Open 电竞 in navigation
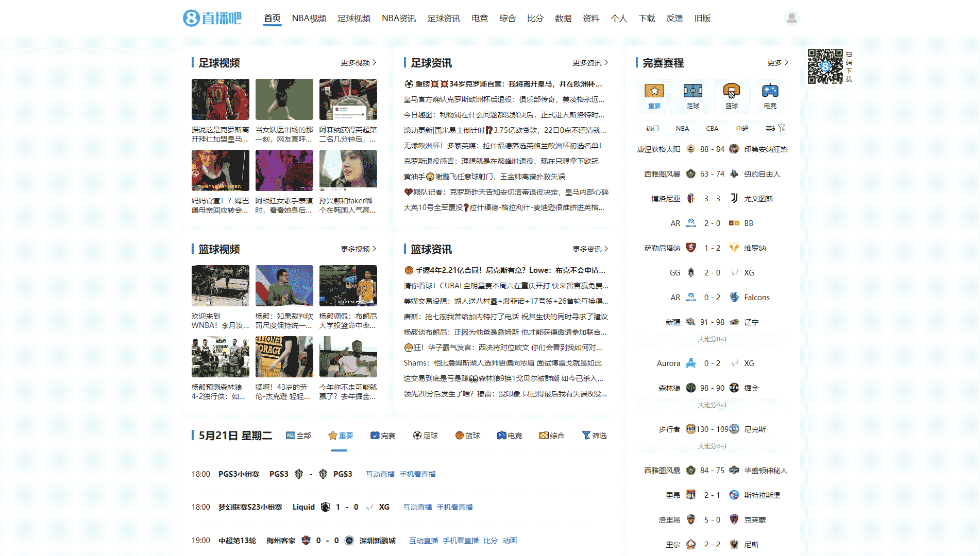Image resolution: width=980 pixels, height=556 pixels. (x=480, y=19)
